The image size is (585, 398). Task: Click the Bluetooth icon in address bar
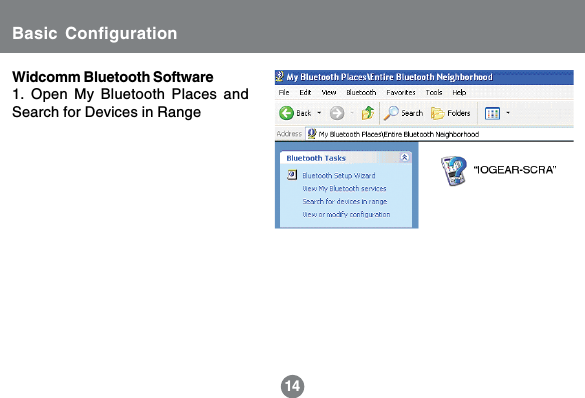(312, 134)
